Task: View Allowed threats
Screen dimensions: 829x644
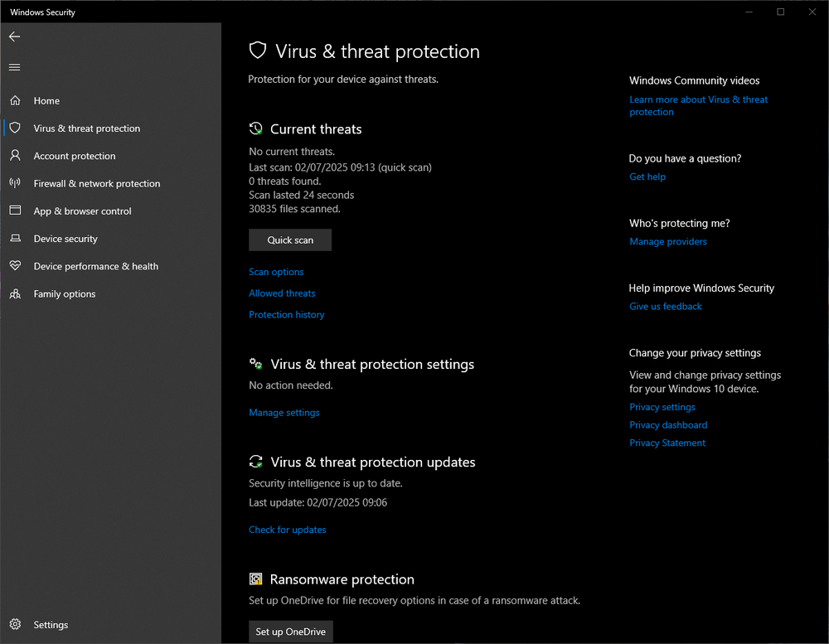Action: pyautogui.click(x=282, y=293)
